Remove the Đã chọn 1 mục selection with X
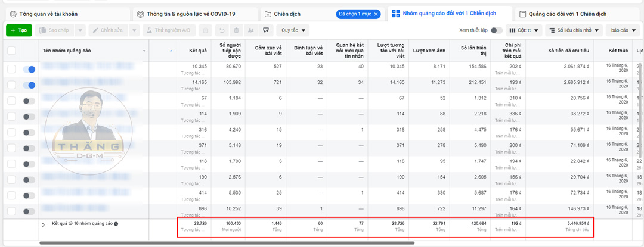 pyautogui.click(x=376, y=14)
